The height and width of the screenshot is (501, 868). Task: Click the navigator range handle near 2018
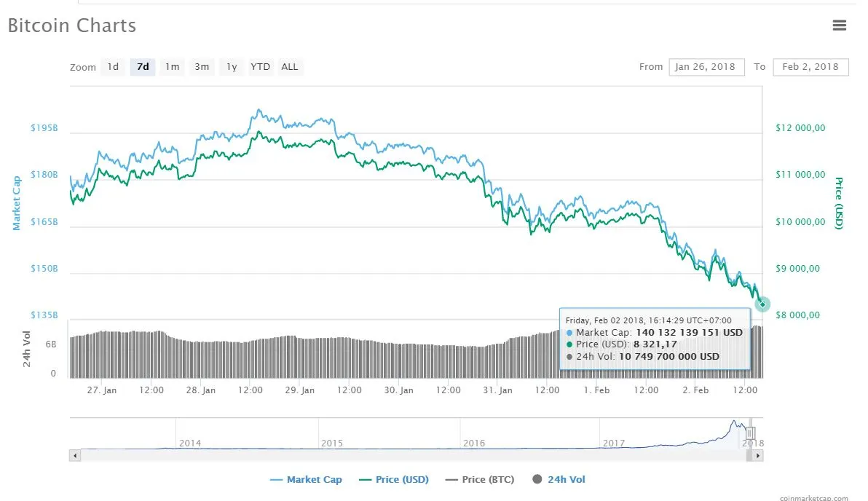(x=750, y=433)
